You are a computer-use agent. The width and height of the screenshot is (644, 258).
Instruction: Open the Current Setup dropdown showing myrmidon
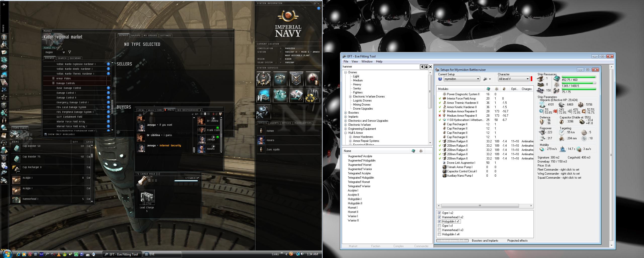coord(462,79)
